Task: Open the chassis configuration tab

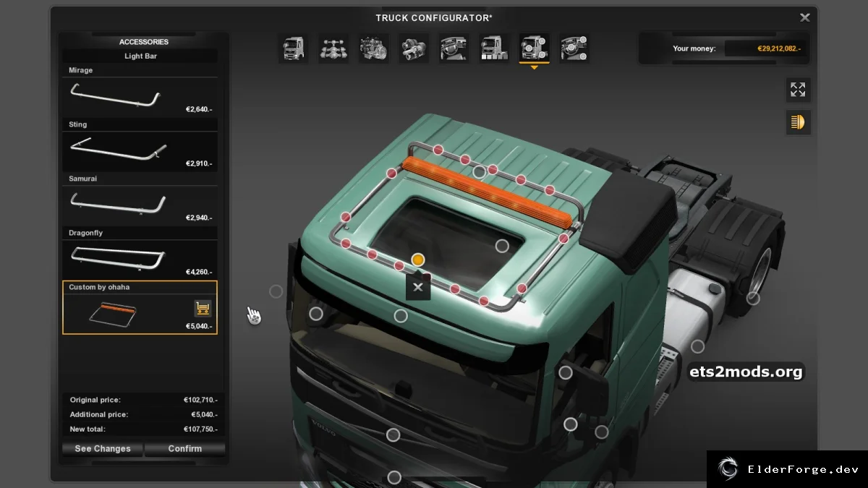Action: [x=333, y=48]
